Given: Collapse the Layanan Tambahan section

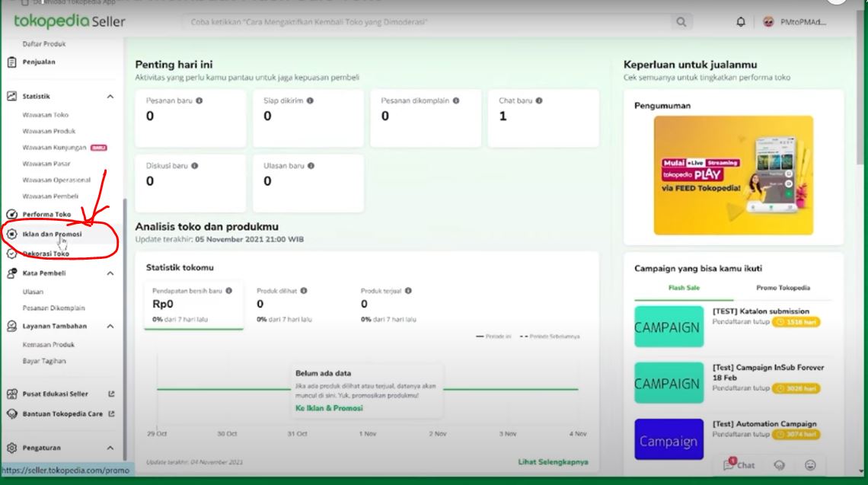Looking at the screenshot, I should pyautogui.click(x=110, y=326).
